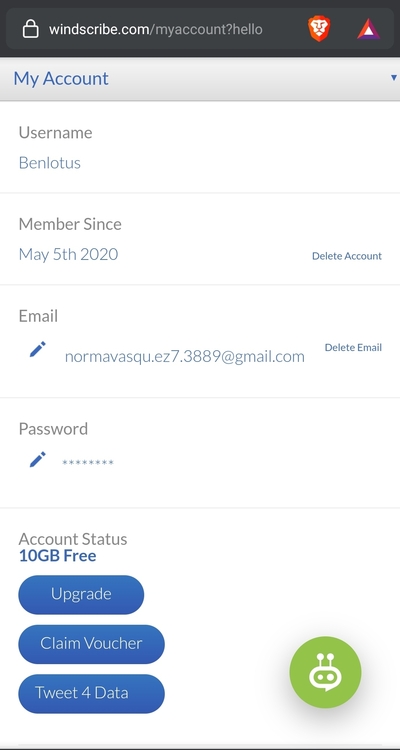Click the 10GB Free account status
Image resolution: width=400 pixels, height=750 pixels.
[x=57, y=556]
